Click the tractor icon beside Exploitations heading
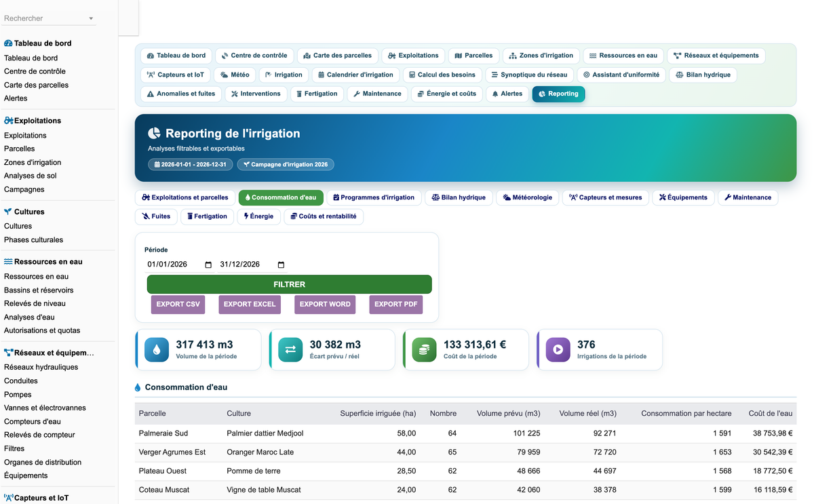Image resolution: width=814 pixels, height=504 pixels. [x=8, y=120]
